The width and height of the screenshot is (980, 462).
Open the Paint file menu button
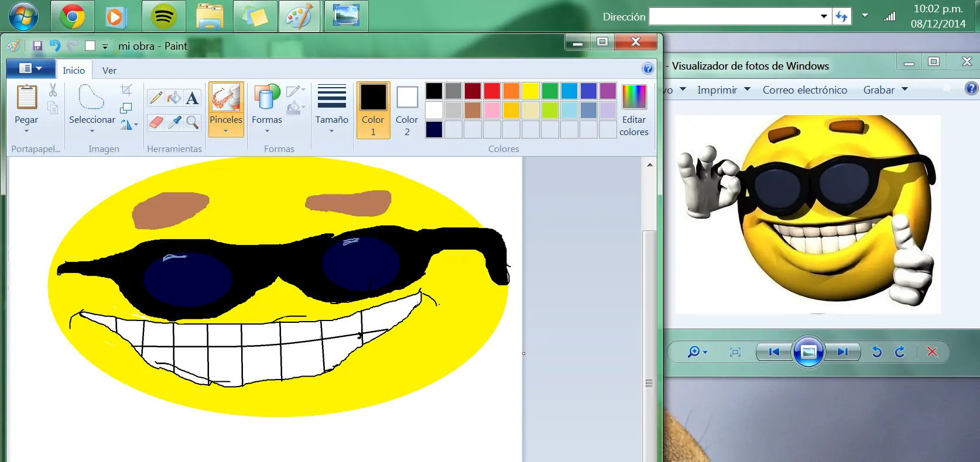pos(31,68)
